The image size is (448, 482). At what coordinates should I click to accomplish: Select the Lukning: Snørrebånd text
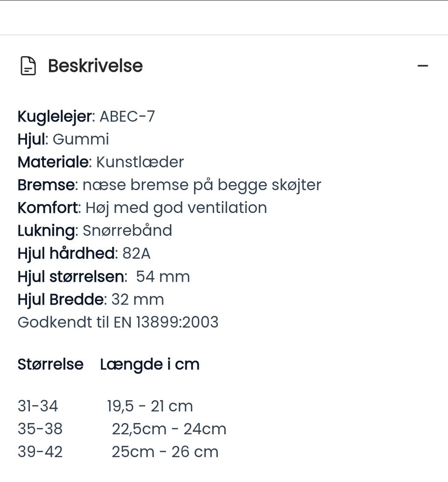click(95, 230)
